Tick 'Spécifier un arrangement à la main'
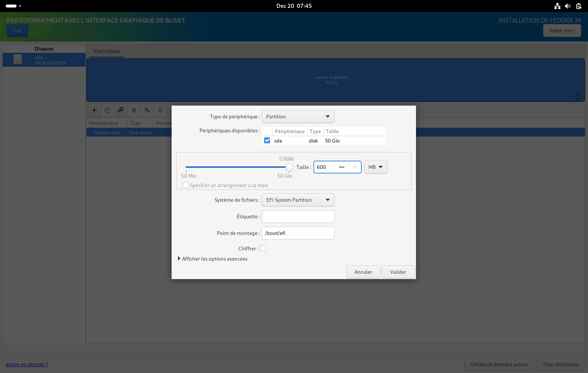Viewport: 588px width, 373px height. pyautogui.click(x=186, y=185)
